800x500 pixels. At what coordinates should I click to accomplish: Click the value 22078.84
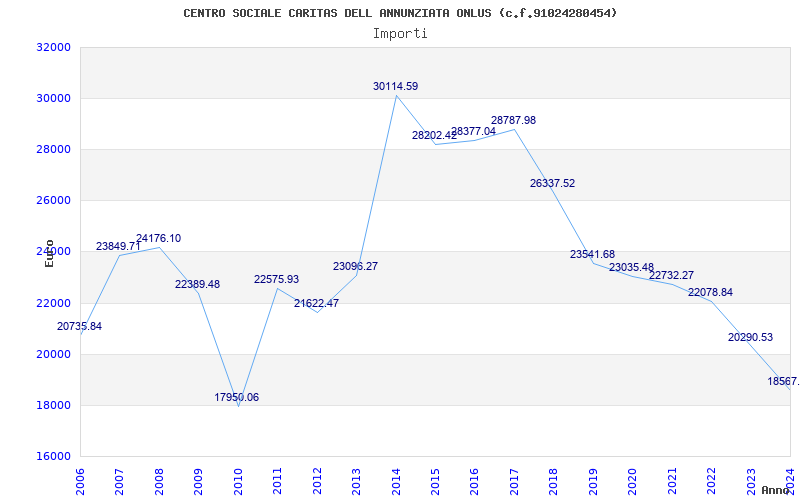coord(710,292)
